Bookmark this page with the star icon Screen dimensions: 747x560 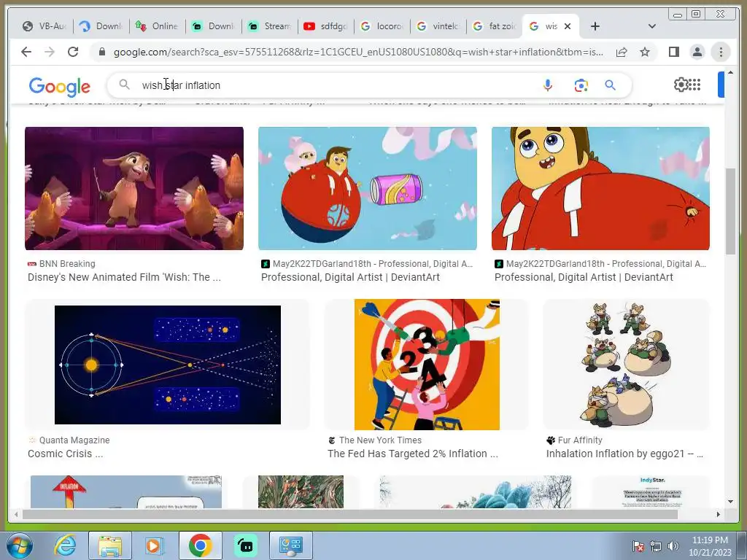click(x=645, y=52)
